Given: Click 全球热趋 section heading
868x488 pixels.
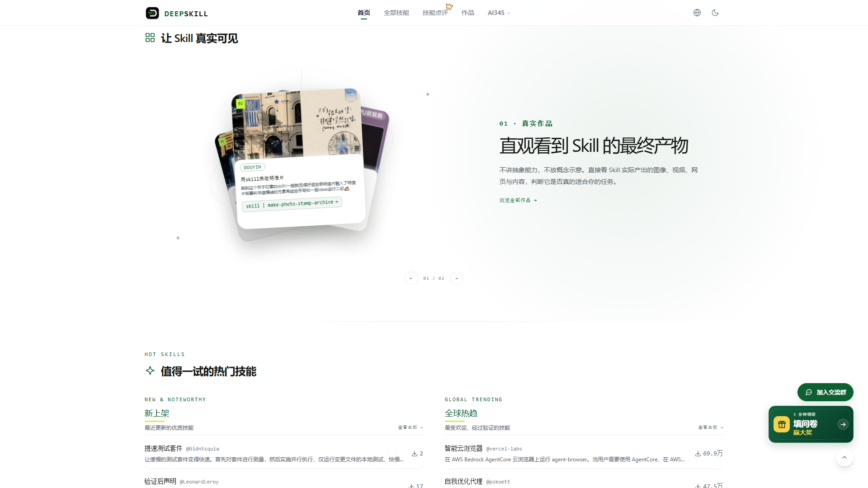Looking at the screenshot, I should [x=461, y=413].
